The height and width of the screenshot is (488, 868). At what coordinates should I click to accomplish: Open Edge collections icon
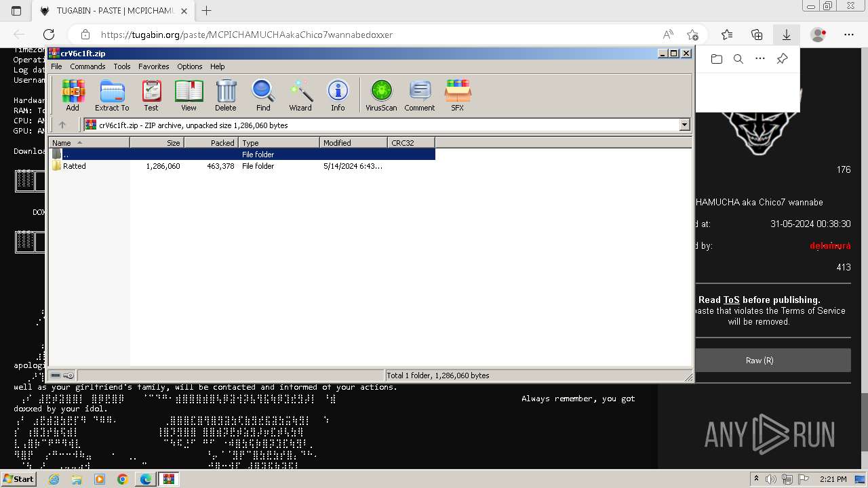[757, 35]
